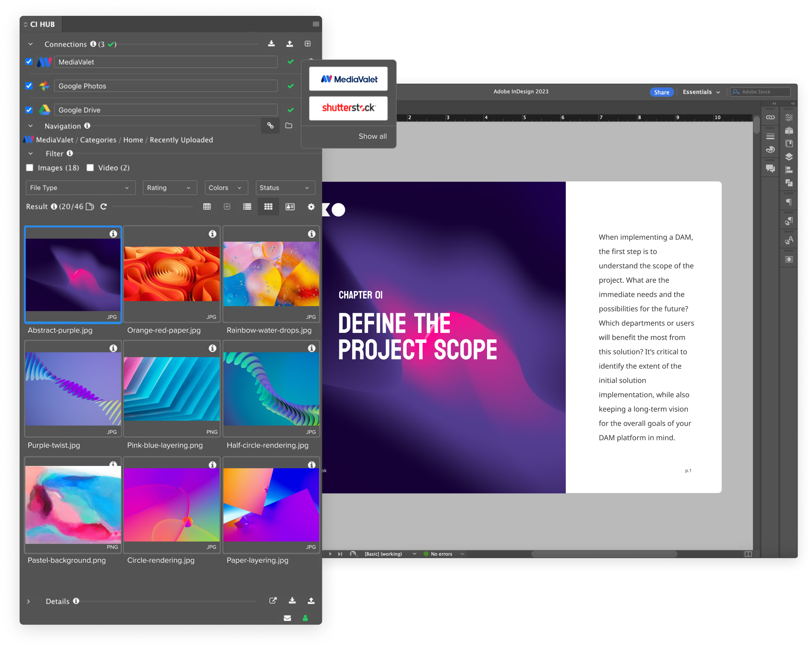
Task: Switch results to table view
Action: [207, 207]
